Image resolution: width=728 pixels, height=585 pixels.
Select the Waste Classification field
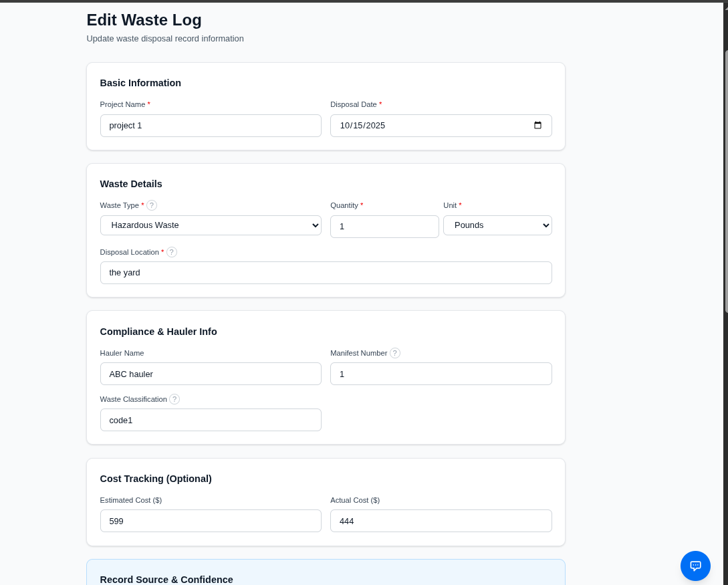[211, 420]
